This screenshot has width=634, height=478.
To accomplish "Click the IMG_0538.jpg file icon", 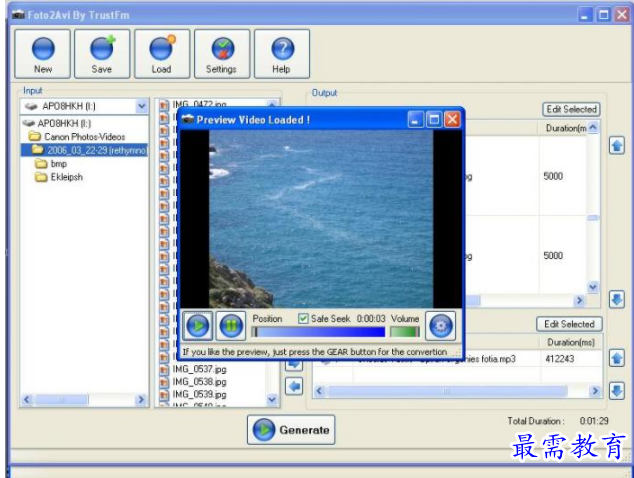I will (164, 382).
